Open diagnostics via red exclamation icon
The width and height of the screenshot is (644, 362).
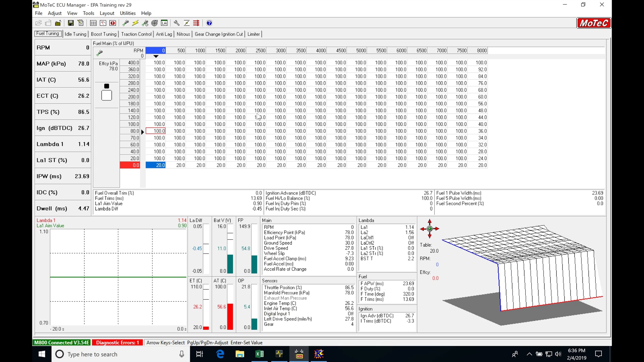coord(113,23)
